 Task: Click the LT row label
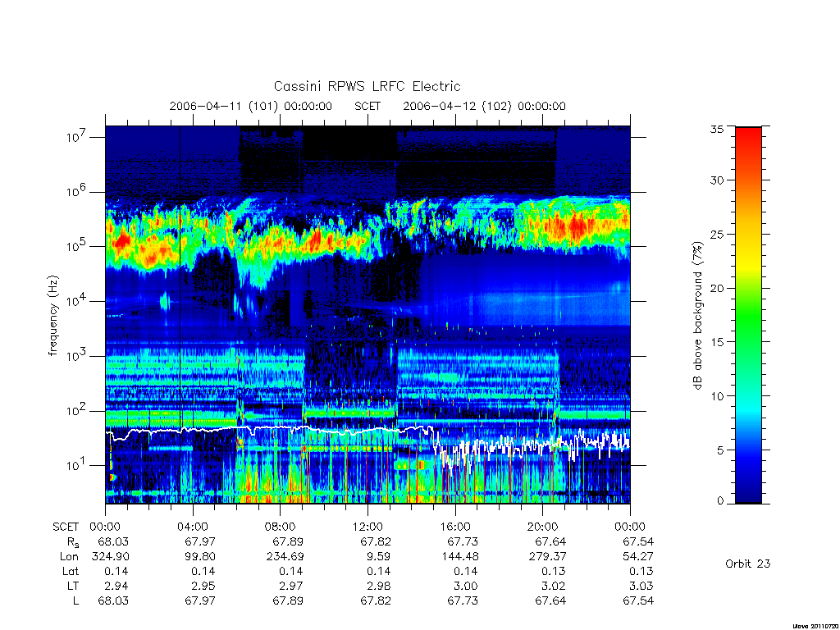coord(73,586)
